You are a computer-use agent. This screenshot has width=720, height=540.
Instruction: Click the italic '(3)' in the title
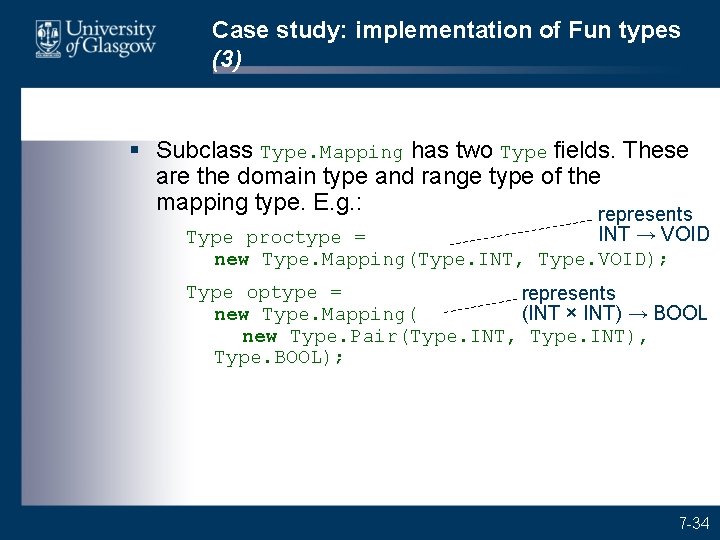[x=227, y=60]
